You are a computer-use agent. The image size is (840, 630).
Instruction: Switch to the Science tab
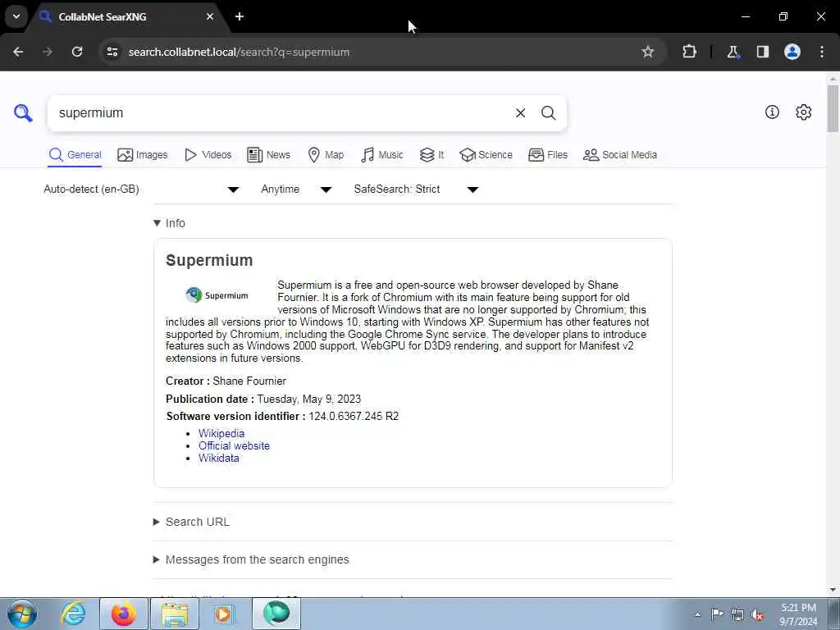tap(486, 155)
